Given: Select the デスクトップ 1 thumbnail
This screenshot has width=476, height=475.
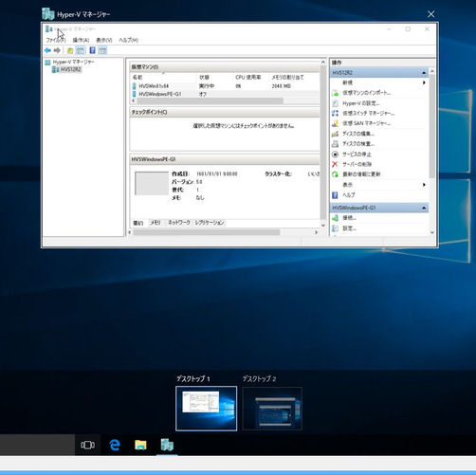Looking at the screenshot, I should click(206, 409).
